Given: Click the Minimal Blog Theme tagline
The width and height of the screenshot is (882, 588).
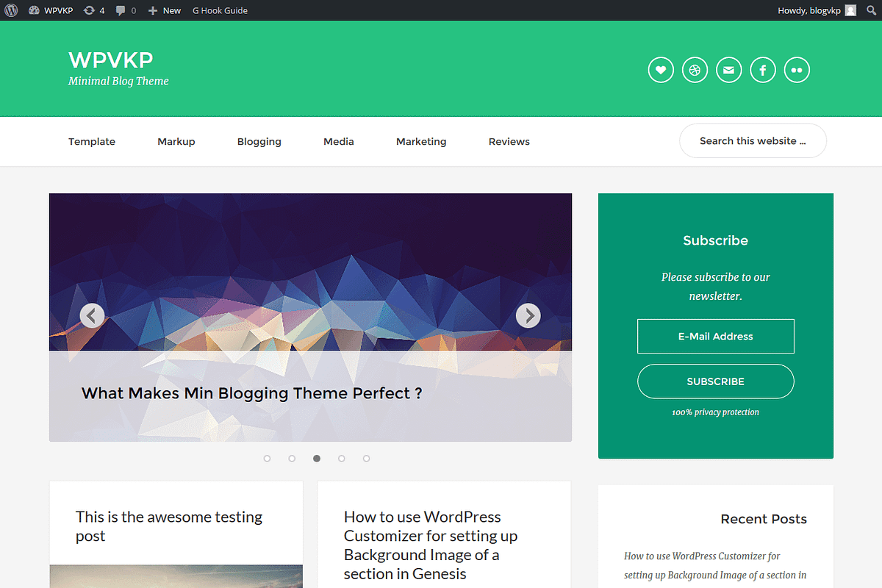Looking at the screenshot, I should click(118, 81).
